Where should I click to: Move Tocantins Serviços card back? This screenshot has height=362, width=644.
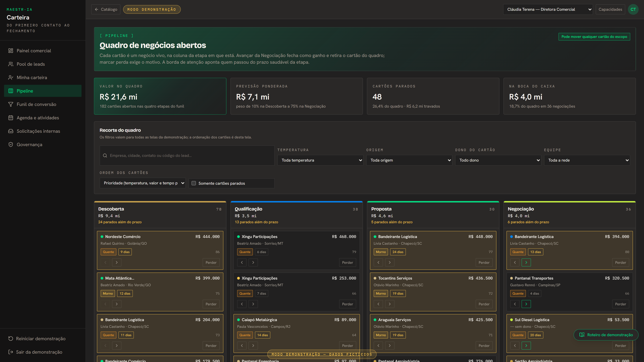378,304
